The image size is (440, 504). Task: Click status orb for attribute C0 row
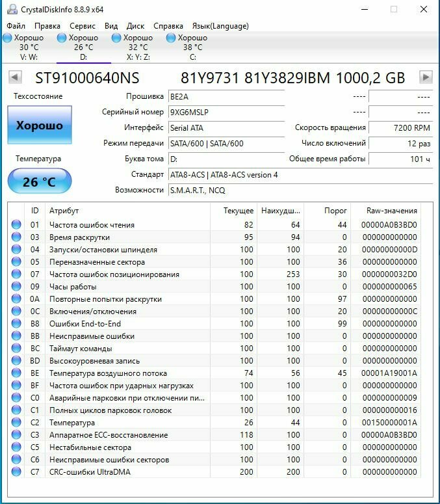pos(16,397)
